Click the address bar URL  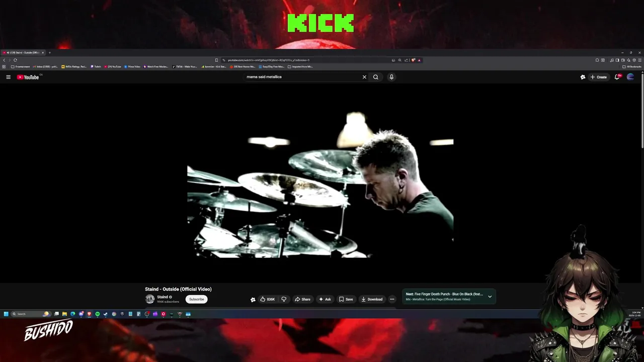pos(269,60)
